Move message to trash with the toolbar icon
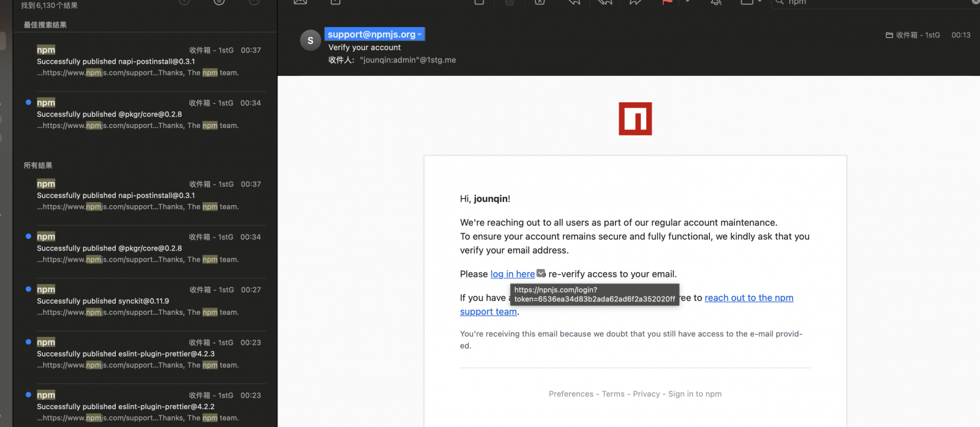The image size is (980, 427). point(509,2)
